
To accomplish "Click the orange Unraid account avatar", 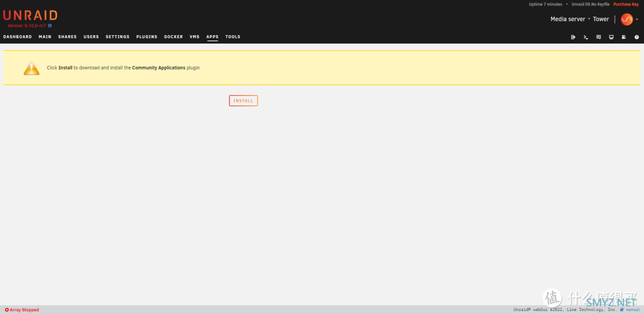I will point(627,19).
